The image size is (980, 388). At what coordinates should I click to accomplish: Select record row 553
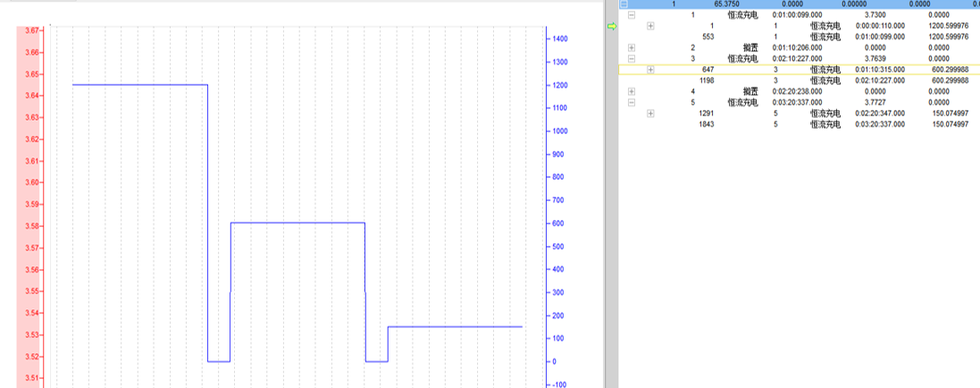coord(708,37)
